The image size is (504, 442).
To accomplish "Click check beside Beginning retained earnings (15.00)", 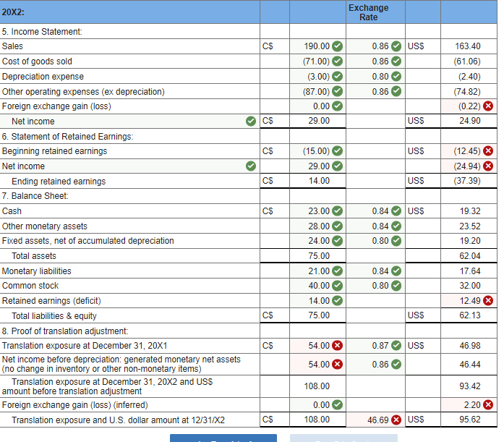I will (x=337, y=150).
